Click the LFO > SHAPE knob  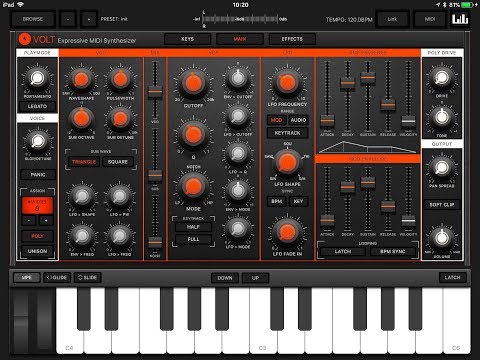click(82, 197)
